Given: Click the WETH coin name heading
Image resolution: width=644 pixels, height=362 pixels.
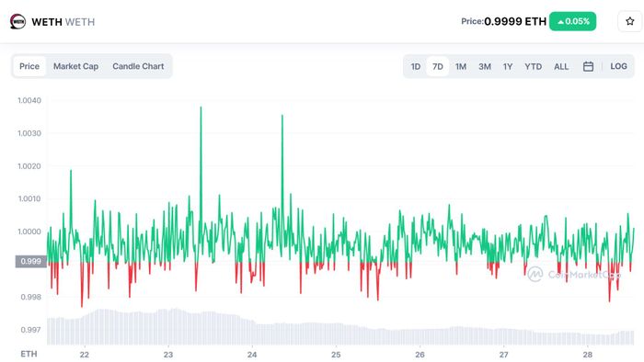Looking at the screenshot, I should (x=47, y=22).
